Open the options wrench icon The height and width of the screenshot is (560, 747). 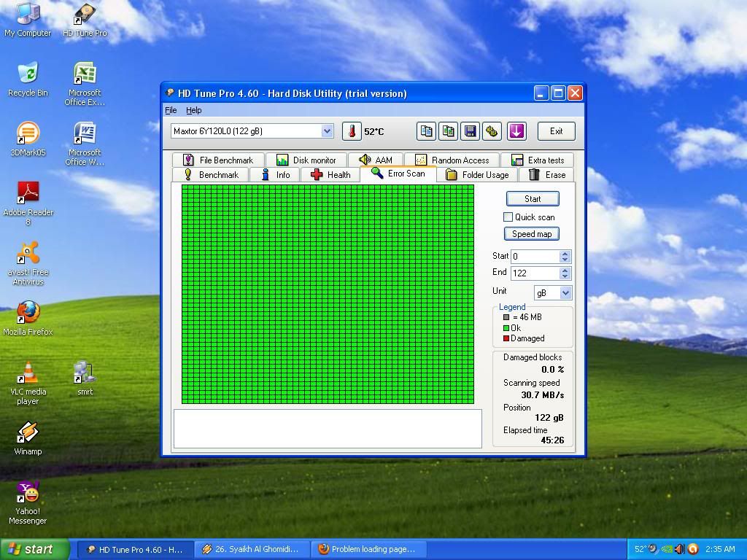tap(492, 131)
